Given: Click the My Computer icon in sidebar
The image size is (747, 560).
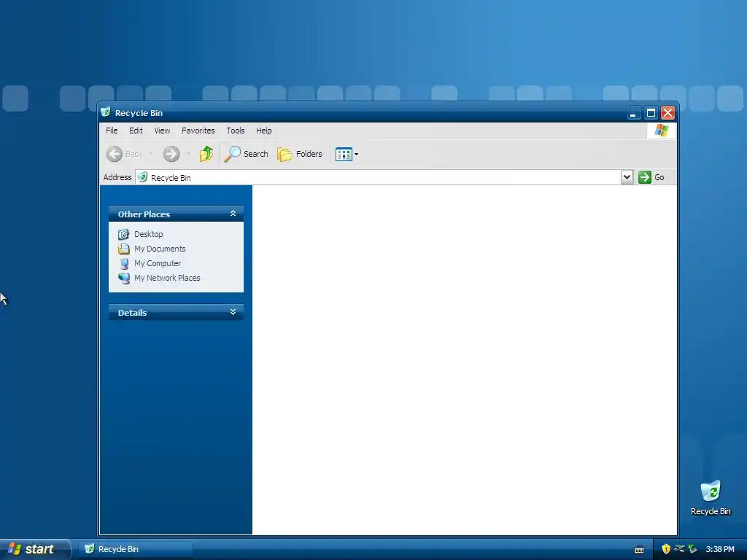Looking at the screenshot, I should pyautogui.click(x=124, y=263).
